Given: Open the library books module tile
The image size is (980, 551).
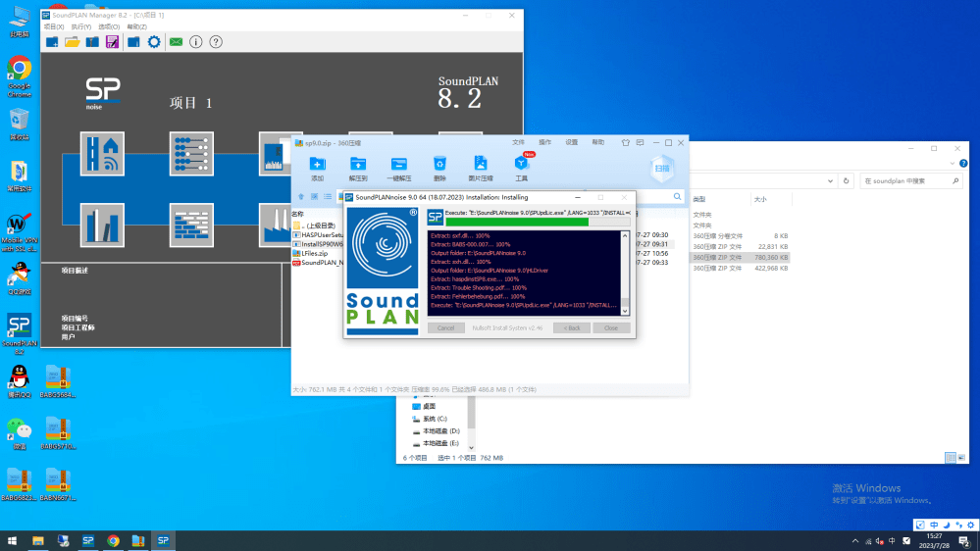Looking at the screenshot, I should (x=102, y=225).
